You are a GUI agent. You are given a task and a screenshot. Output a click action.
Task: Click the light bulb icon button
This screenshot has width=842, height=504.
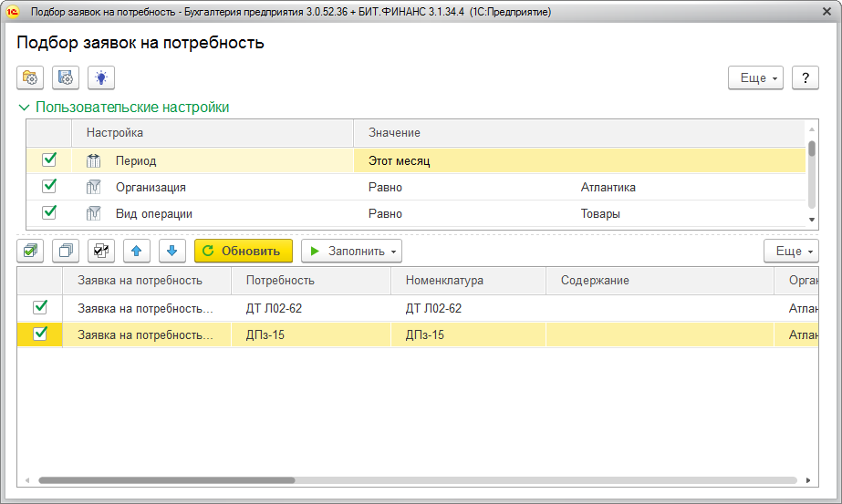point(101,78)
